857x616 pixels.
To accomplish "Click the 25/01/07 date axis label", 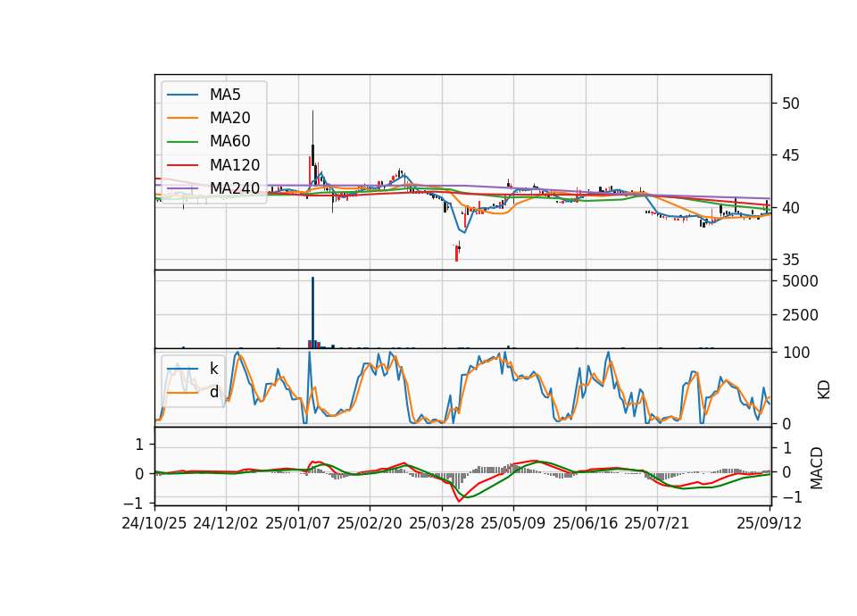I will 298,523.
